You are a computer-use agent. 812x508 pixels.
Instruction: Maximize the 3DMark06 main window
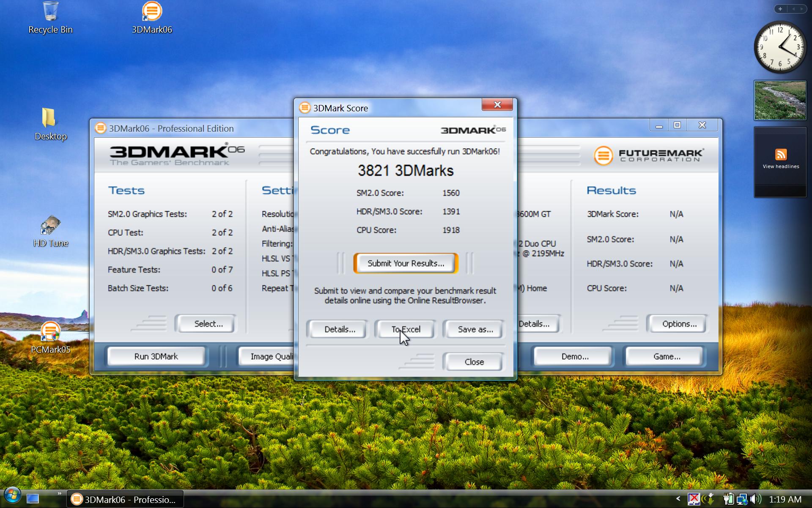(677, 125)
